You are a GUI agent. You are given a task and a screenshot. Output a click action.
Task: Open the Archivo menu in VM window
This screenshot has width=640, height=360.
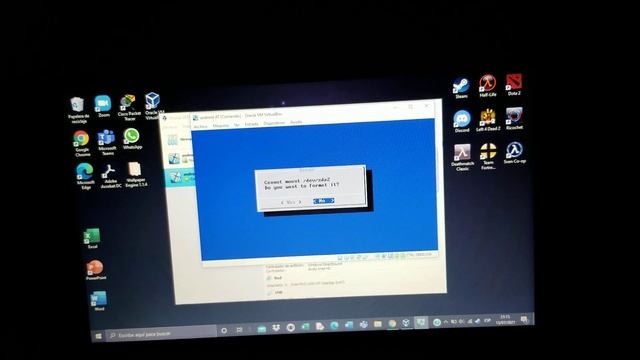200,127
